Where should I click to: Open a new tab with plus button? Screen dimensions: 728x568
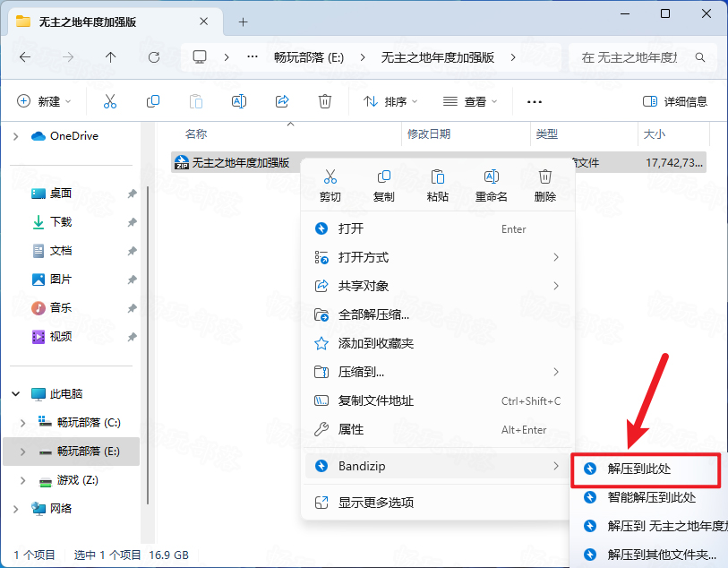point(244,22)
